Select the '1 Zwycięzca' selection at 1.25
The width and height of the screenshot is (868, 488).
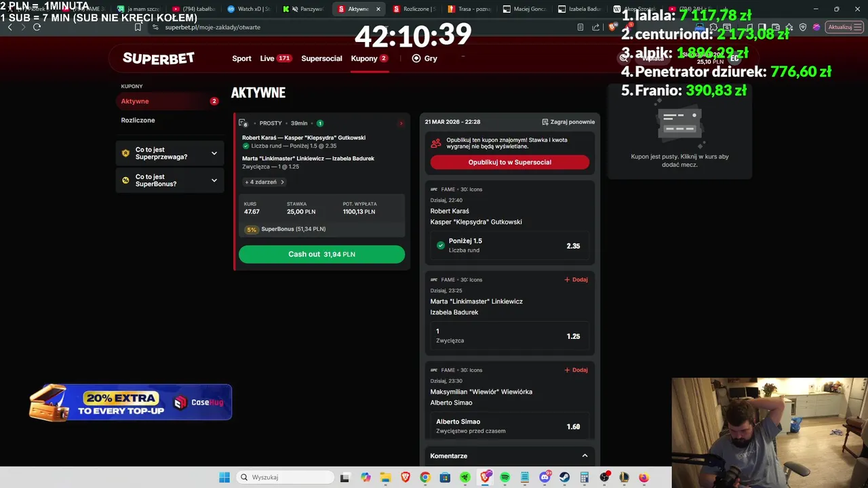point(509,336)
